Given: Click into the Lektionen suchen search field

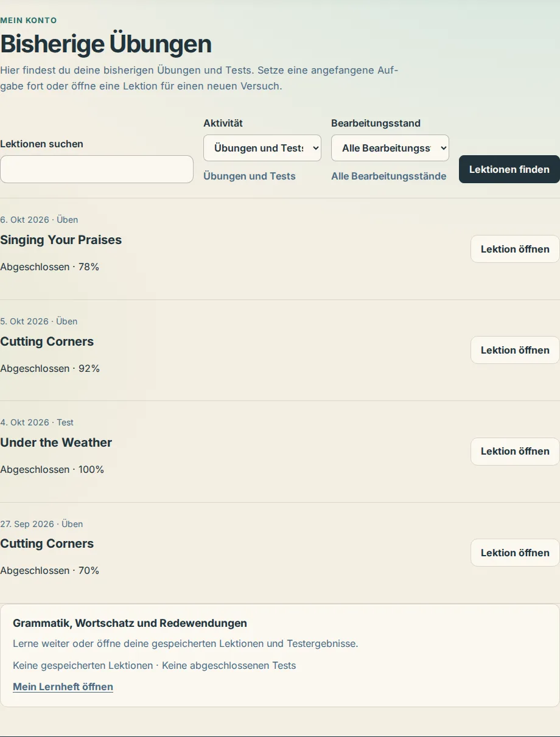Looking at the screenshot, I should 97,169.
